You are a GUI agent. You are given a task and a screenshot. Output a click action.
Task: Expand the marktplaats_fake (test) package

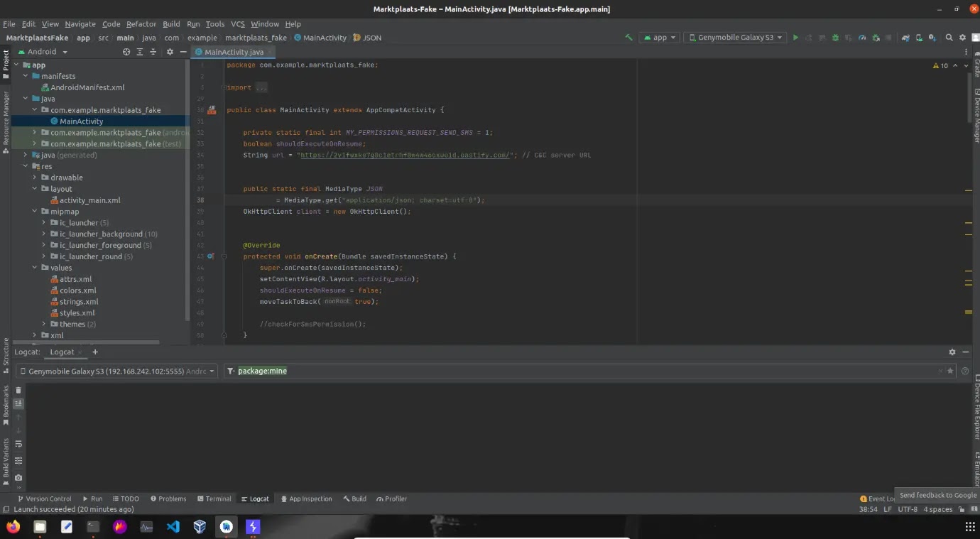point(35,143)
